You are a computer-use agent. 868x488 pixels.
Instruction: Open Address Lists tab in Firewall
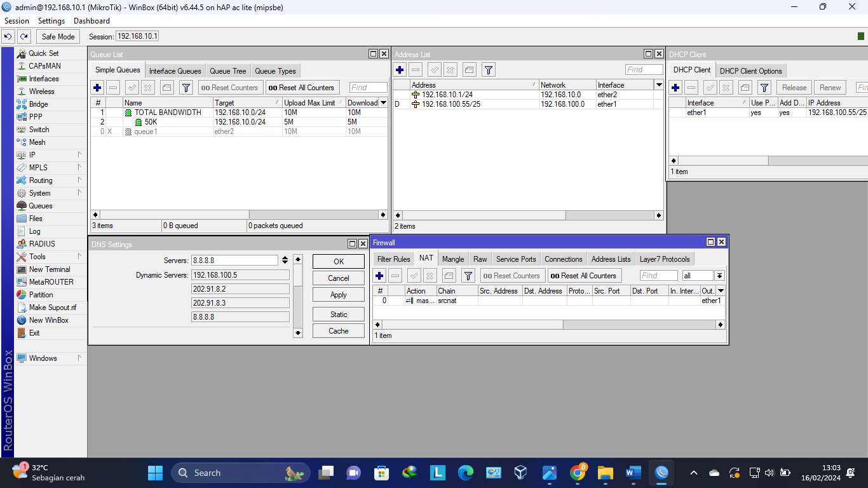coord(611,259)
